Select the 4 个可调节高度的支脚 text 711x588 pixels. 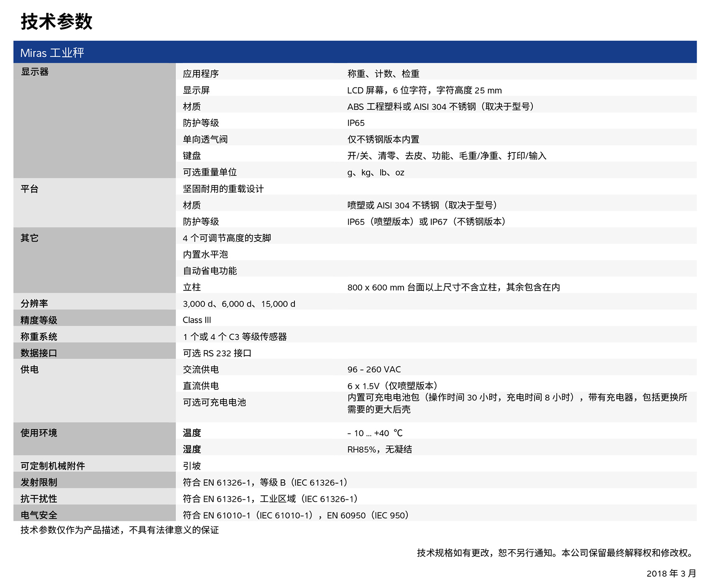click(x=227, y=238)
